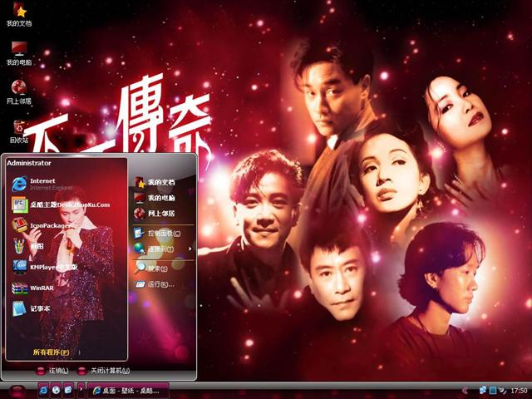The image size is (532, 399).
Task: Click the red Start button orb
Action: (17, 392)
